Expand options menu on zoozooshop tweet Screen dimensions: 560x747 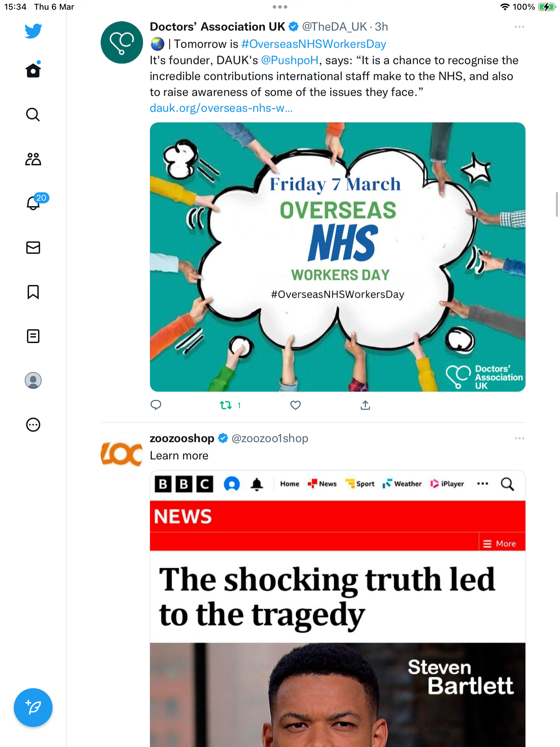coord(519,438)
